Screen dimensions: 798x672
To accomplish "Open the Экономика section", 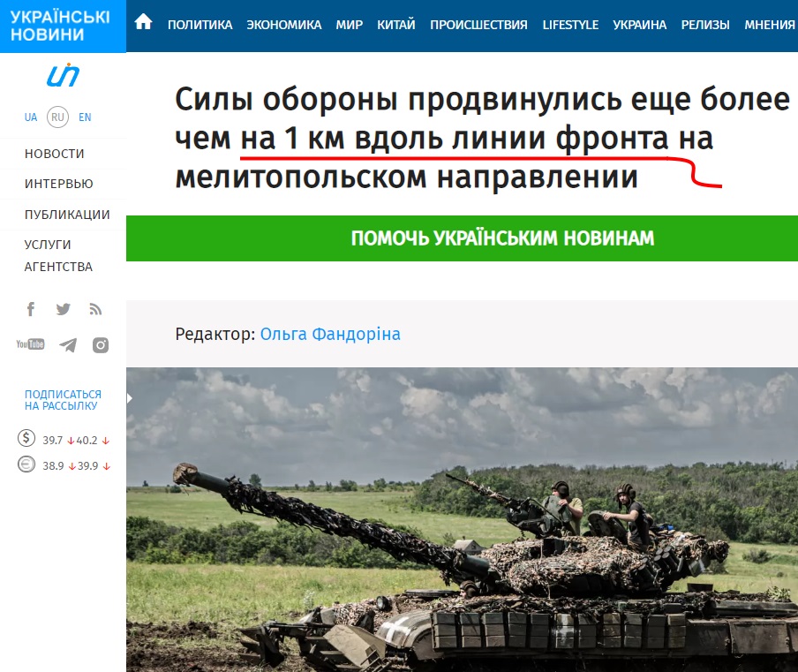I will 284,25.
